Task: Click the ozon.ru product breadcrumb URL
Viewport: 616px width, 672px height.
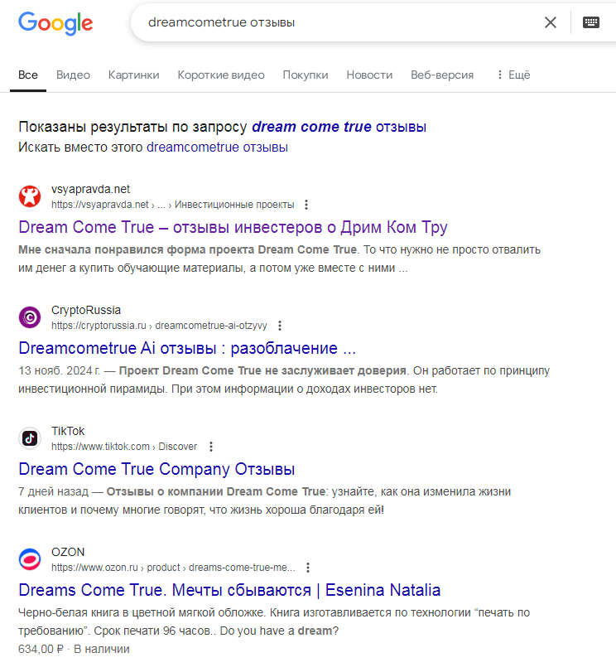Action: (x=174, y=568)
